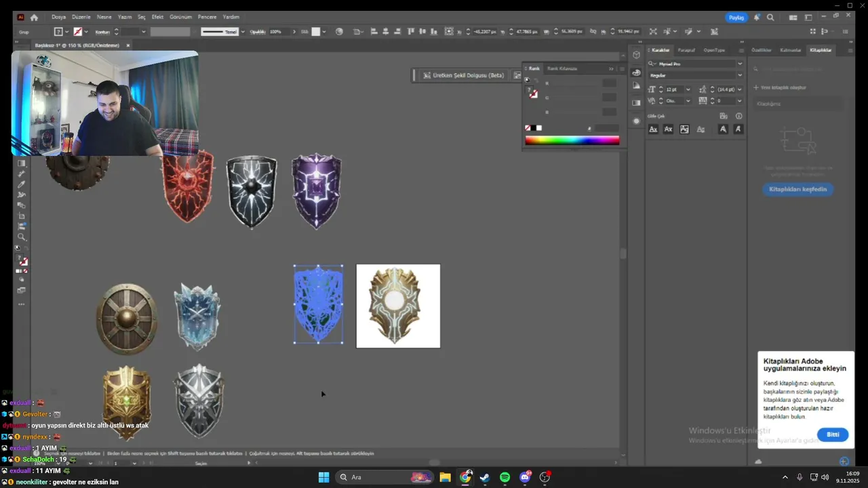The image size is (868, 488).
Task: Click the Kitaplıkları keşfedin button
Action: (798, 189)
